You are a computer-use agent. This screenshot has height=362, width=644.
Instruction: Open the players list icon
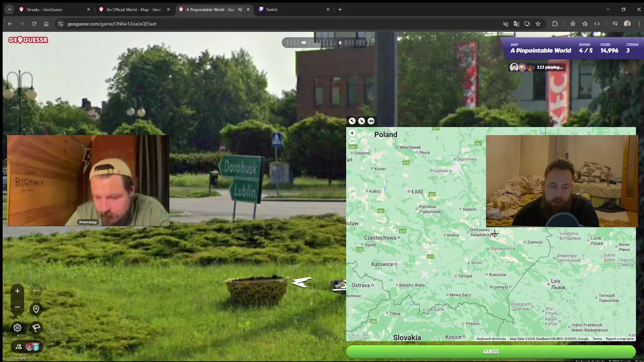[x=19, y=346]
